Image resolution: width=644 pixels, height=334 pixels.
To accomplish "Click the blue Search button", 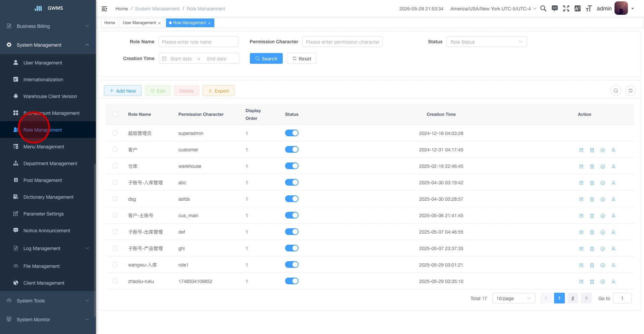I will pyautogui.click(x=266, y=58).
